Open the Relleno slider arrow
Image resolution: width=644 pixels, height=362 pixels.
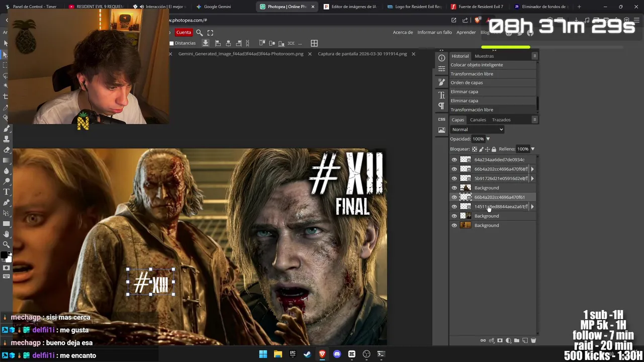(x=533, y=149)
